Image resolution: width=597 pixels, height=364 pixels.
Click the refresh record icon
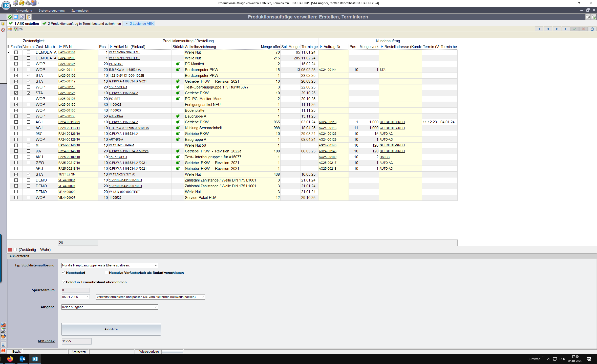tap(592, 29)
